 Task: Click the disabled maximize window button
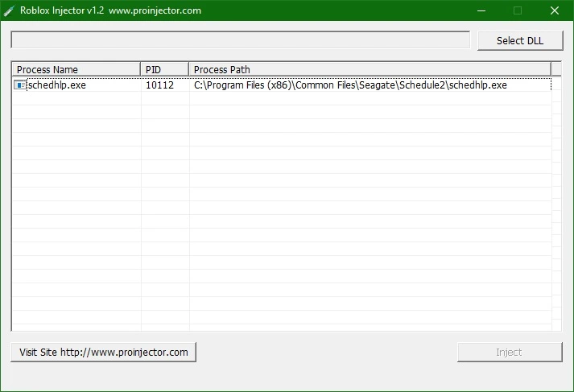[518, 10]
